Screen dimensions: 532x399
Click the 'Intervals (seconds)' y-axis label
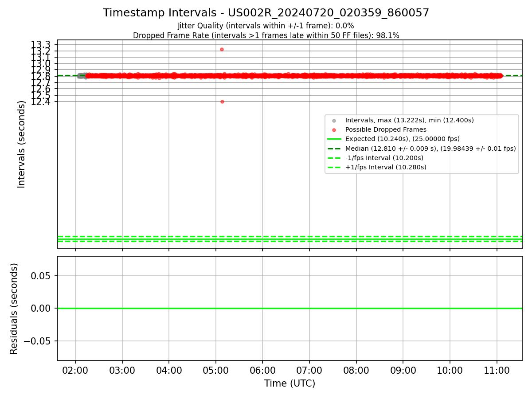(x=22, y=144)
